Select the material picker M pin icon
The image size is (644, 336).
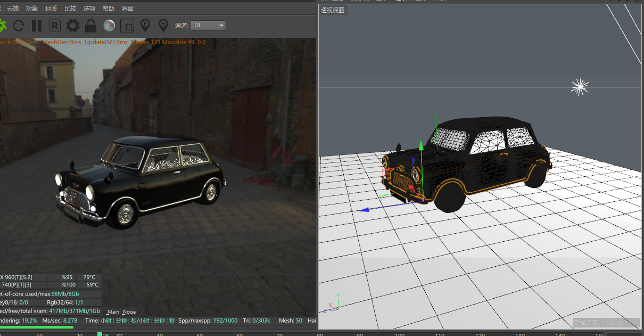point(163,25)
